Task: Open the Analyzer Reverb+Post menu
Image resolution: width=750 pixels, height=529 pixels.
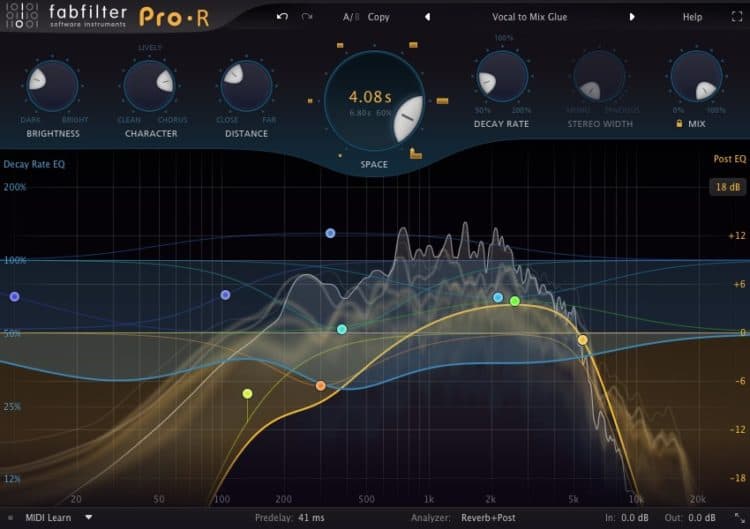Action: coord(488,518)
